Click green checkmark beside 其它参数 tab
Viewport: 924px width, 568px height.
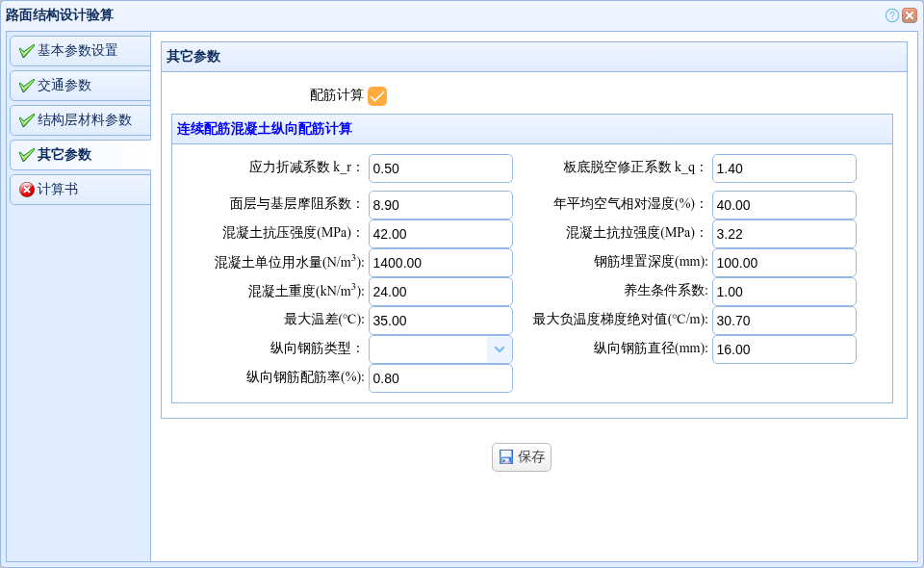[x=26, y=156]
